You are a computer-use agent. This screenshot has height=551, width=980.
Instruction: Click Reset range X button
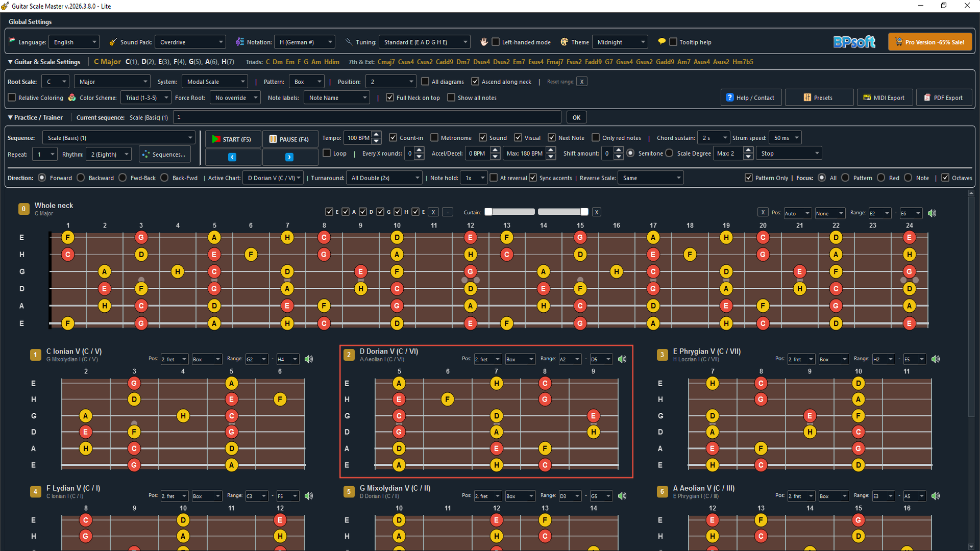click(x=581, y=82)
